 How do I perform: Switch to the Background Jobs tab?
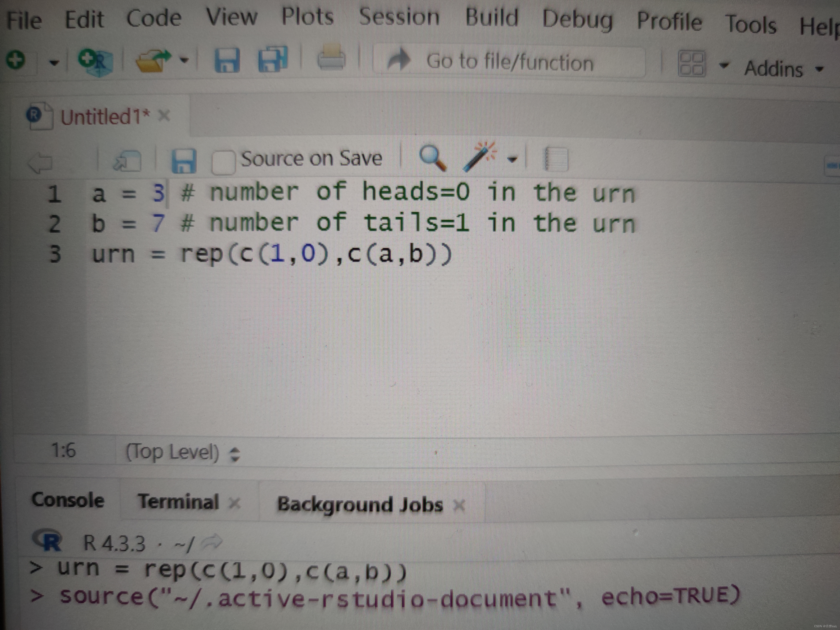point(360,505)
